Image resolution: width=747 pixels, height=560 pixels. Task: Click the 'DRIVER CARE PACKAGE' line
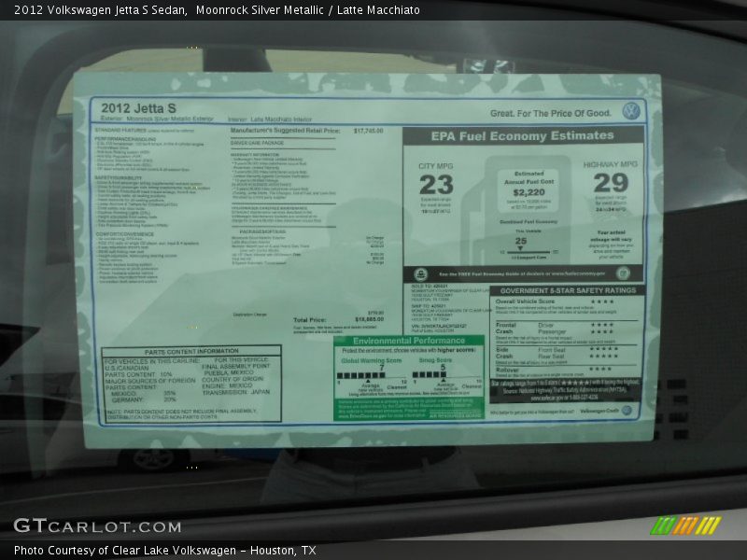pyautogui.click(x=258, y=143)
